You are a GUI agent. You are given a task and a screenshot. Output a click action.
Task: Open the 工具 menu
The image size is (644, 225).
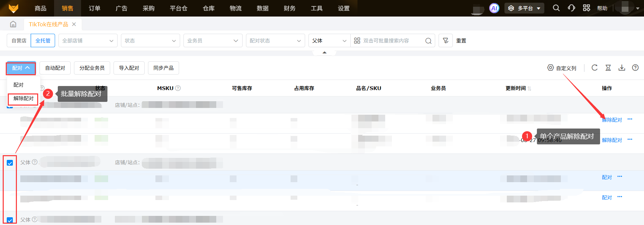coord(317,8)
